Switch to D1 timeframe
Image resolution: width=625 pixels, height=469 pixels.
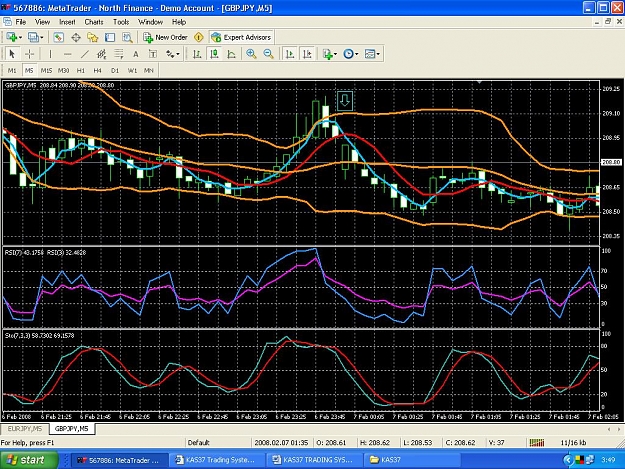coord(115,71)
